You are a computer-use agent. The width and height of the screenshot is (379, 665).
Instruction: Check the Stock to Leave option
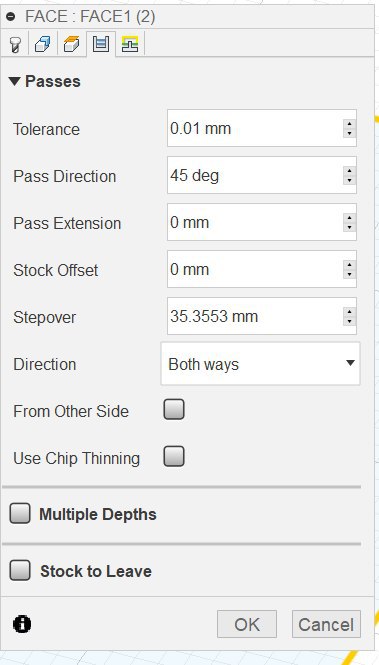pos(20,570)
